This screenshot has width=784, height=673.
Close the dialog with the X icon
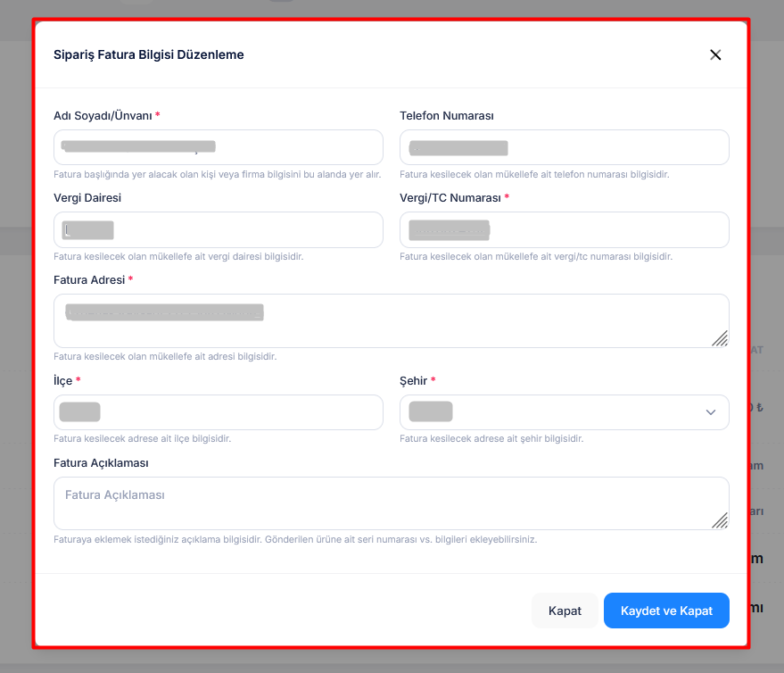714,54
